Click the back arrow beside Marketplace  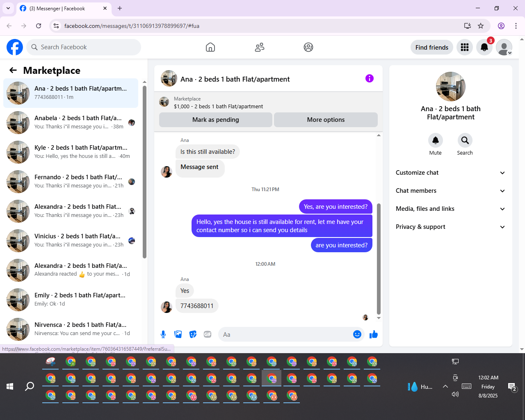pos(13,70)
